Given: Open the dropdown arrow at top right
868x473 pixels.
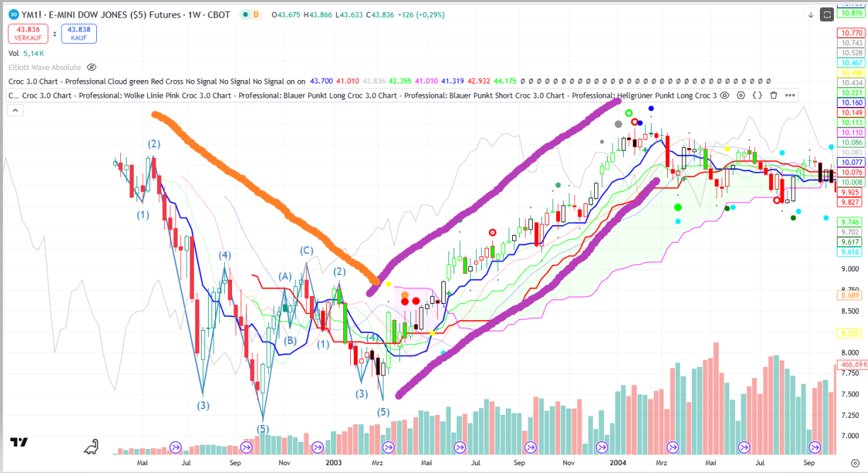Looking at the screenshot, I should coord(810,14).
